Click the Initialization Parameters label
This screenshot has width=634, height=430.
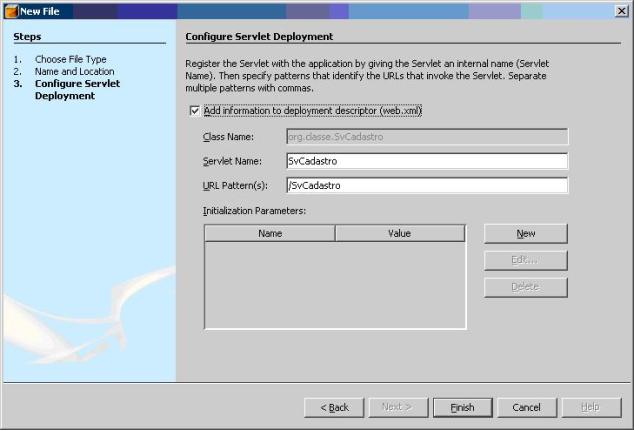(x=254, y=211)
